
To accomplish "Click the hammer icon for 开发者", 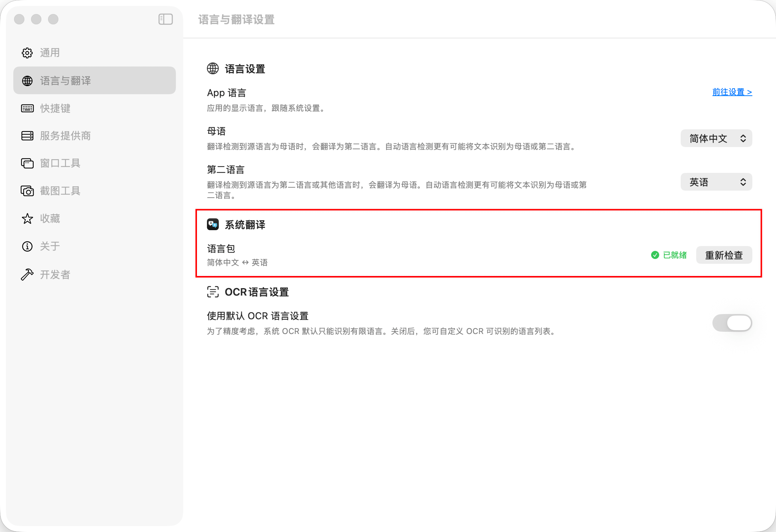I will (x=27, y=274).
